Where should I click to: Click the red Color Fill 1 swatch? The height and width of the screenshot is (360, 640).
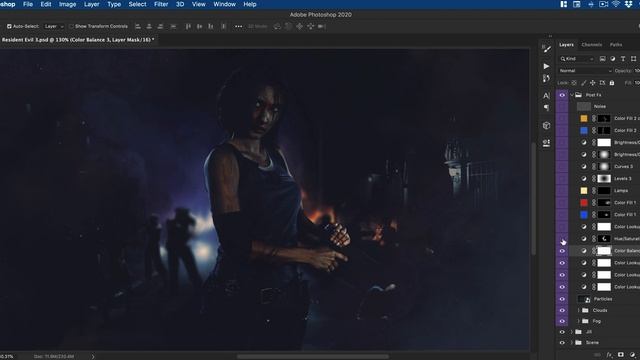pyautogui.click(x=584, y=203)
